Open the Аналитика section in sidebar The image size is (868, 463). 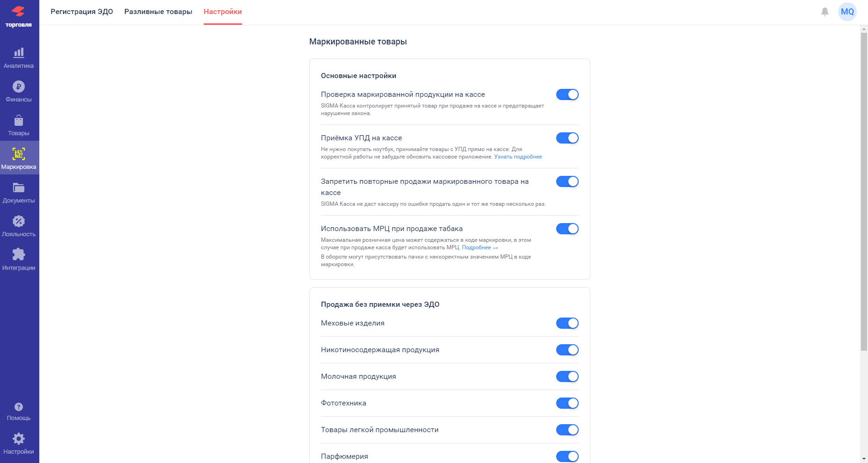coord(19,58)
